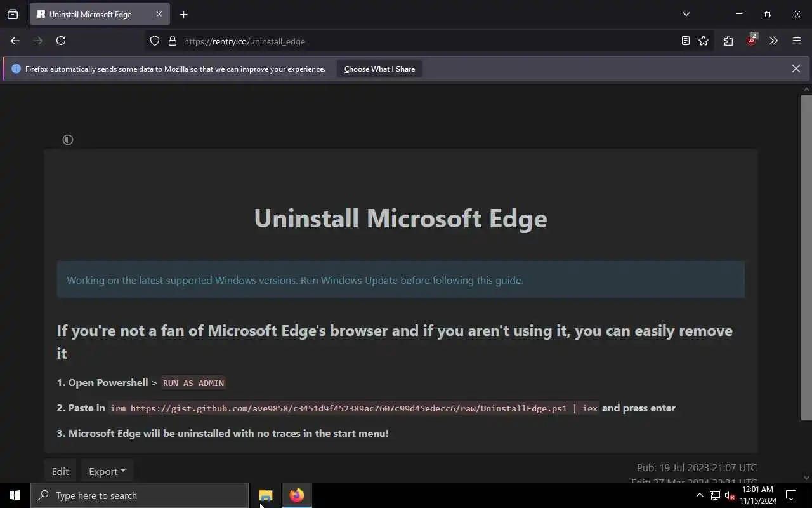Click the irm gist.github.com command code
This screenshot has height=508, width=812.
point(354,408)
